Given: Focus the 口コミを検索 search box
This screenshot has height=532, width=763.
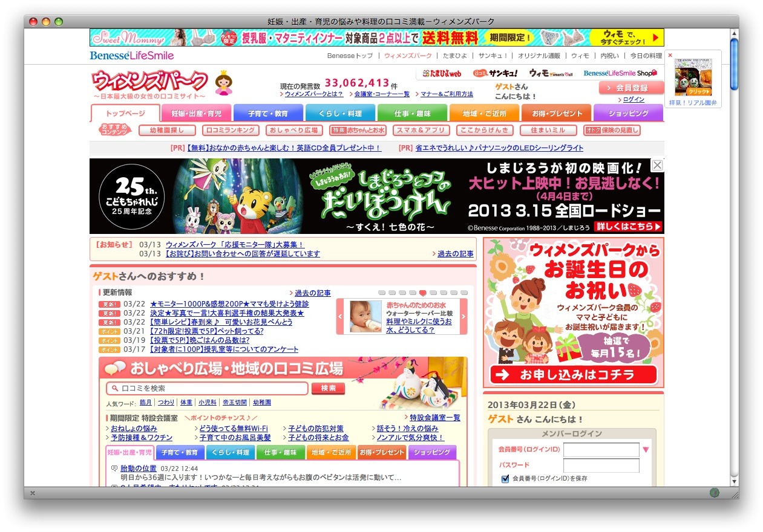Looking at the screenshot, I should tap(207, 388).
